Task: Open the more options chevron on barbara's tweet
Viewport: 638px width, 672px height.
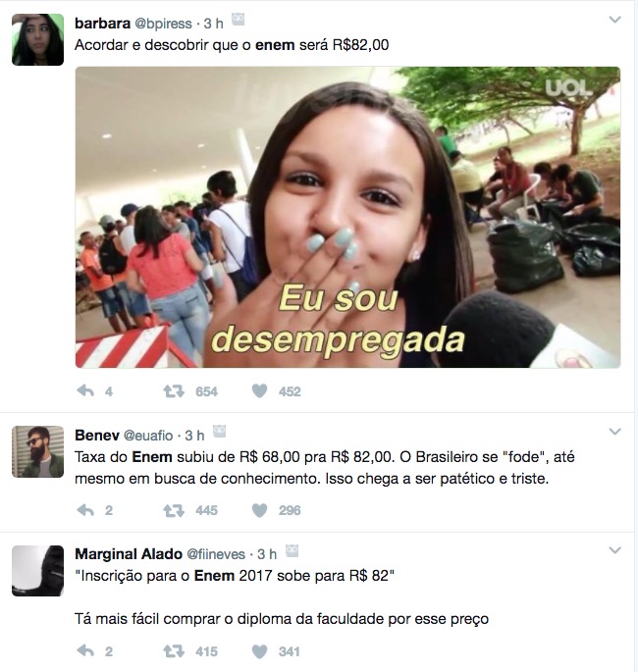Action: click(x=614, y=20)
